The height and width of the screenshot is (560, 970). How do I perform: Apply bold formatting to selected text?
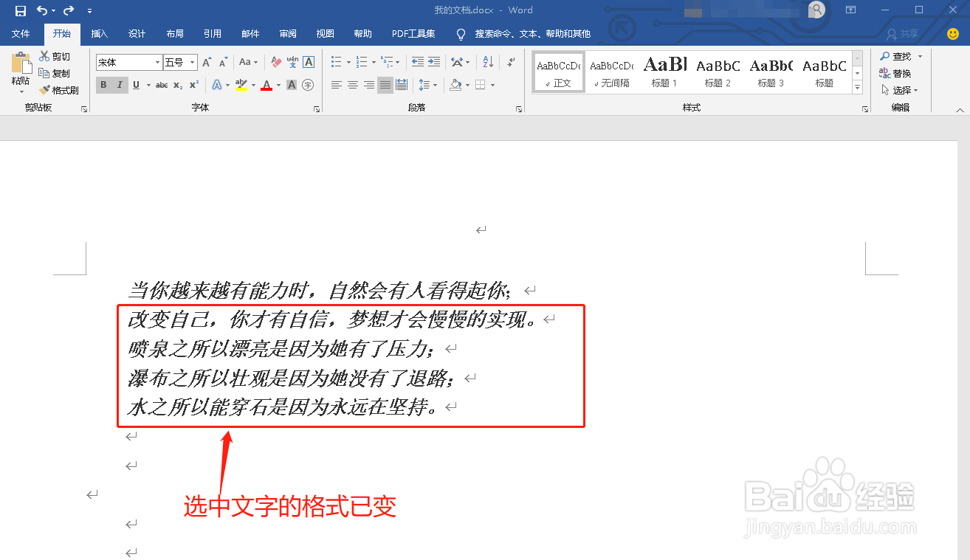(x=103, y=85)
